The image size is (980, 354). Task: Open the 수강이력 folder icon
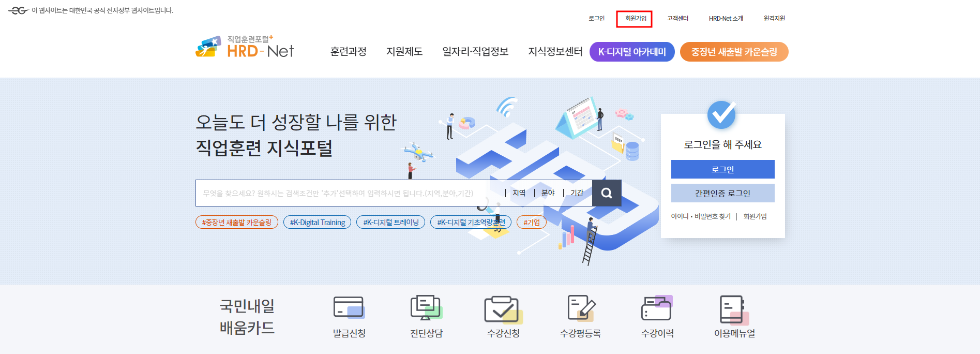pyautogui.click(x=657, y=308)
